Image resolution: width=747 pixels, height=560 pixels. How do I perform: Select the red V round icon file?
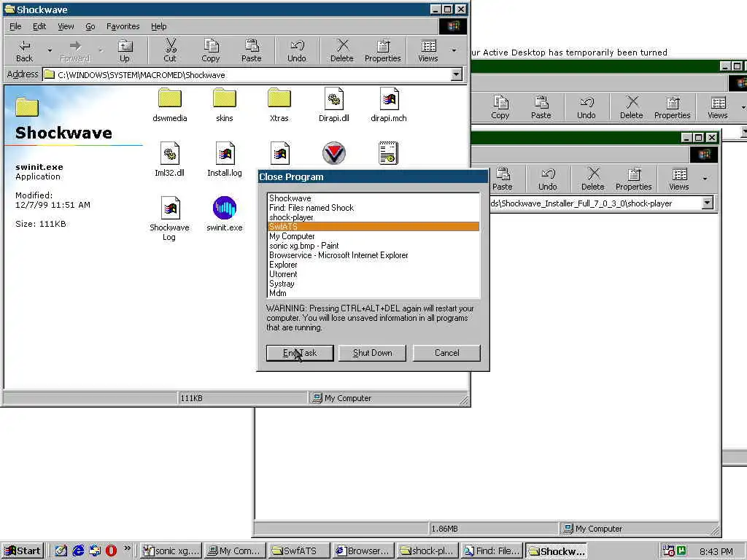(x=334, y=153)
